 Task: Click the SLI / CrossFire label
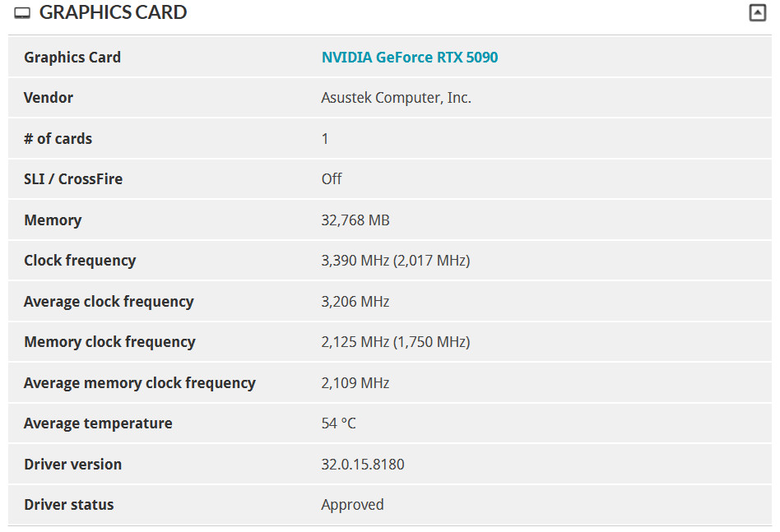tap(73, 179)
